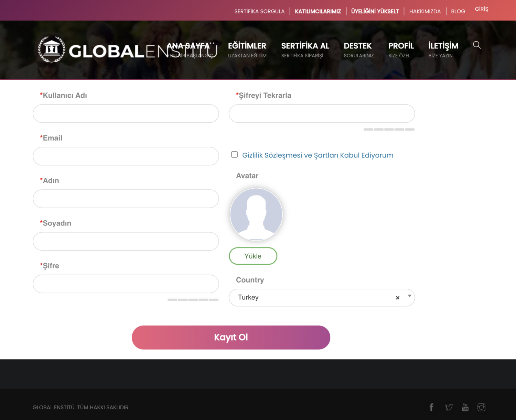
Task: Click the Yükle upload button
Action: [x=253, y=256]
